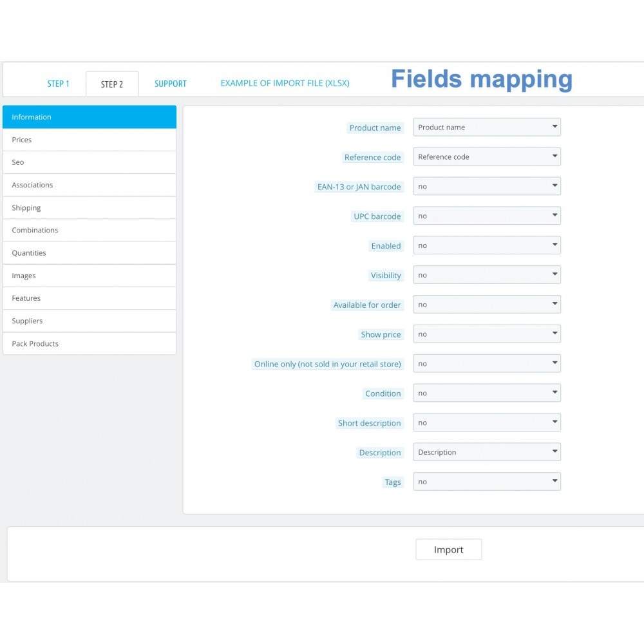The height and width of the screenshot is (644, 644).
Task: Open the Shipping section
Action: (x=90, y=208)
